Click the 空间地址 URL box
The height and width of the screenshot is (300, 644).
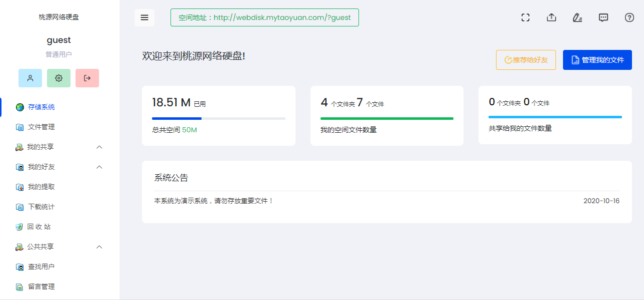(264, 17)
